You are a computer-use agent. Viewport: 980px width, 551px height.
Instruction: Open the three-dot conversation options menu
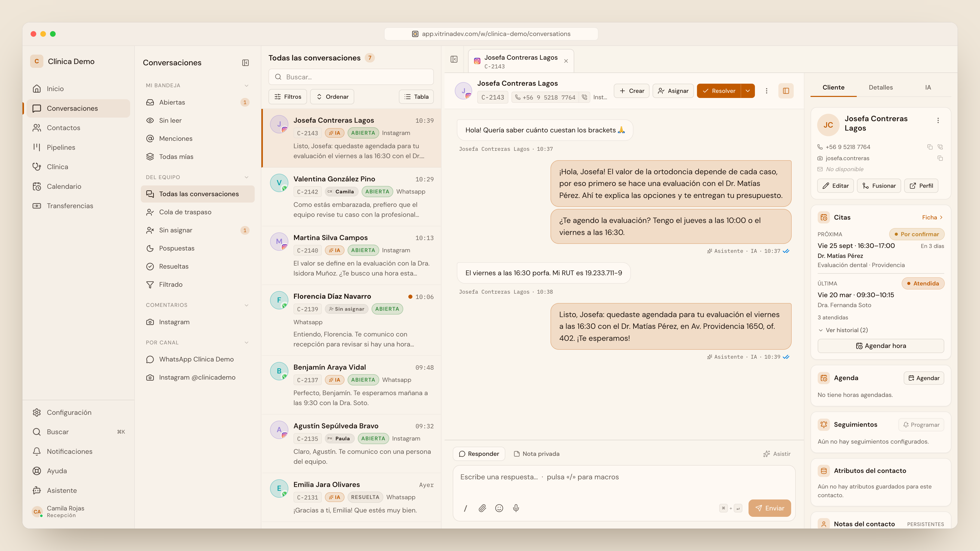pos(767,91)
